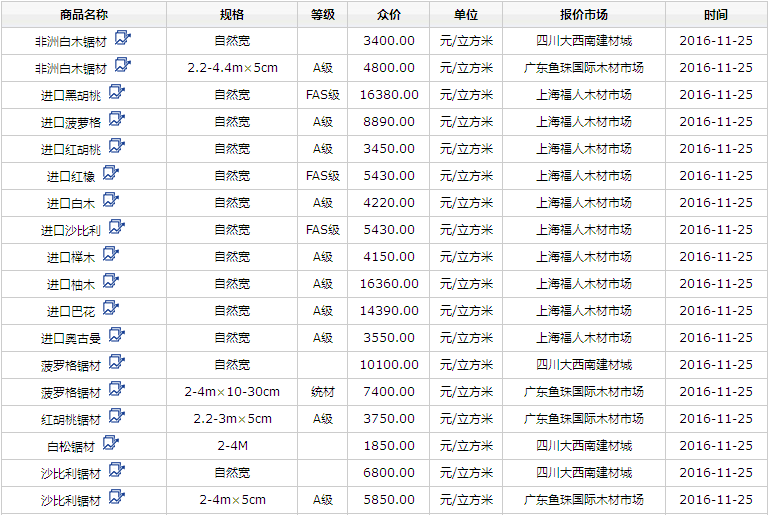Select the 商品名称 column header
Viewport: 770px width, 515px height.
pos(84,15)
